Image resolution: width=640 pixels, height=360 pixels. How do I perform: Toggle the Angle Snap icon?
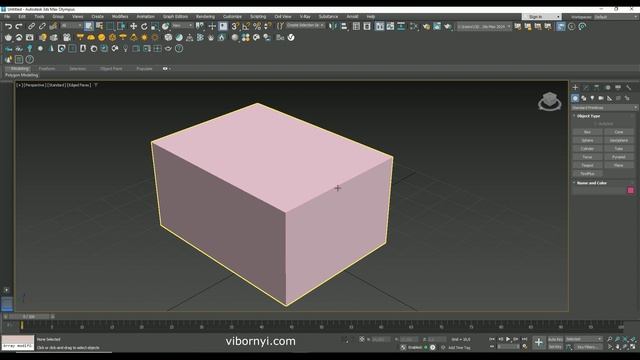tap(246, 27)
